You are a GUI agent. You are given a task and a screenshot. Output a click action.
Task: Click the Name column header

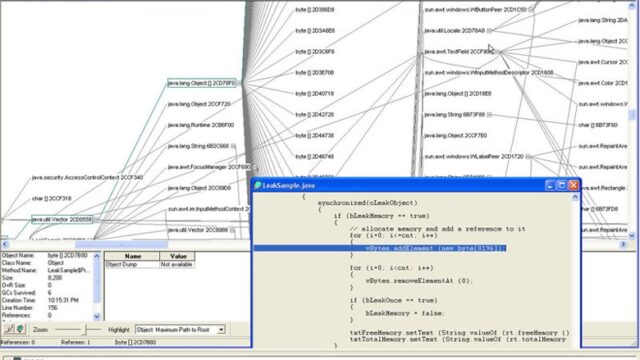132,256
